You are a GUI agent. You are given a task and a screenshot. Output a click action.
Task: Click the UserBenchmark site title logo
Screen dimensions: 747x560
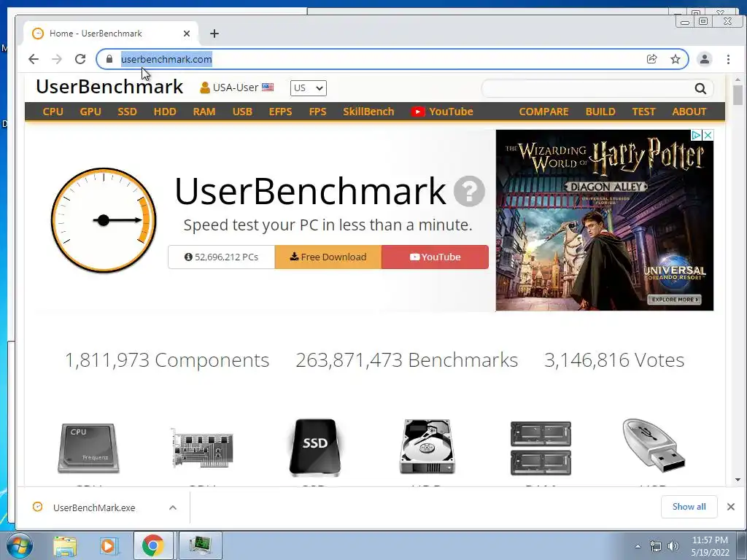point(109,87)
